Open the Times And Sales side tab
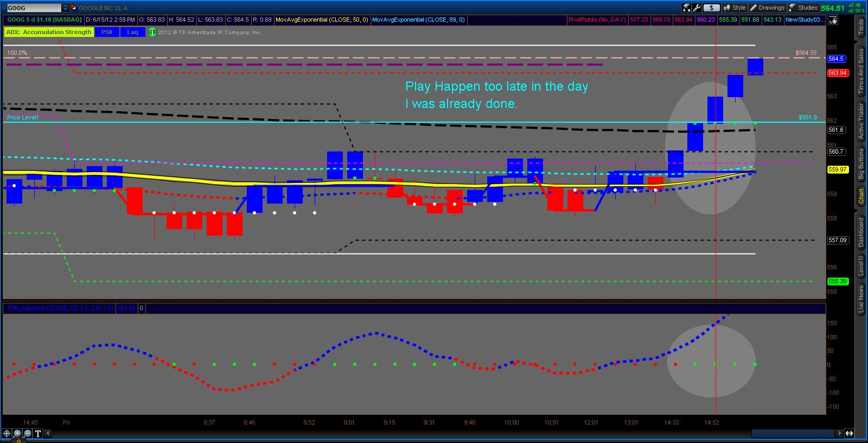868x443 pixels. click(x=860, y=71)
